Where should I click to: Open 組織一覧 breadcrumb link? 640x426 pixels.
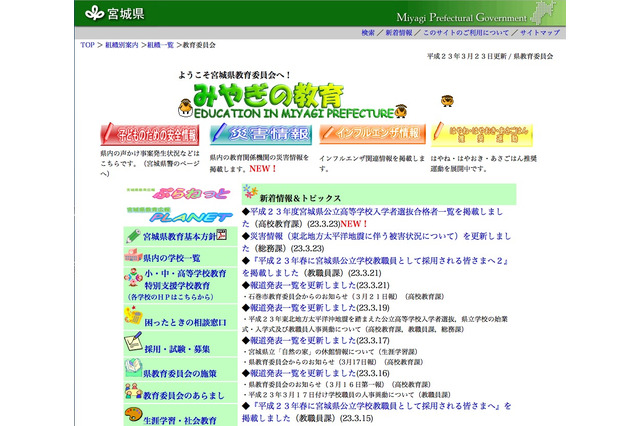point(160,45)
